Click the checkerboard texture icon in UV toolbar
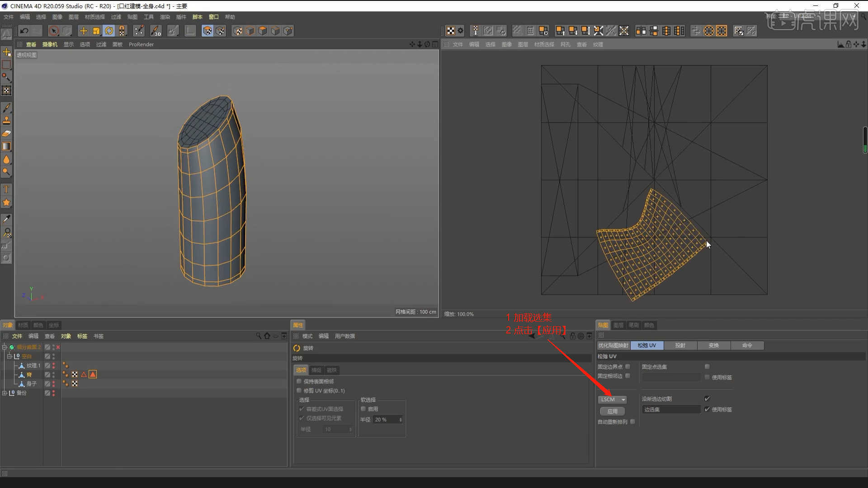Viewport: 868px width, 488px height. [x=451, y=31]
